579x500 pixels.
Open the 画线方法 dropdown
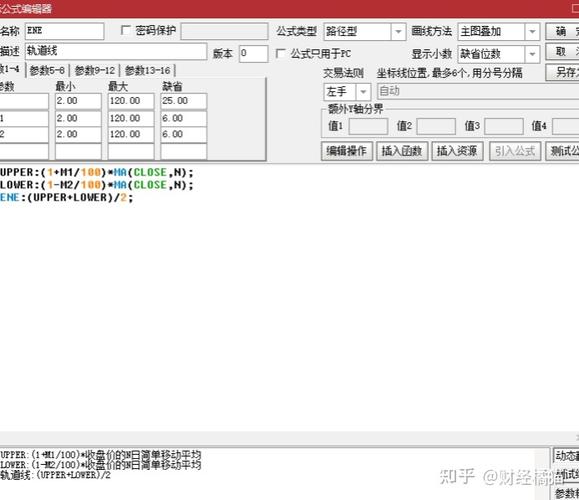click(x=532, y=32)
